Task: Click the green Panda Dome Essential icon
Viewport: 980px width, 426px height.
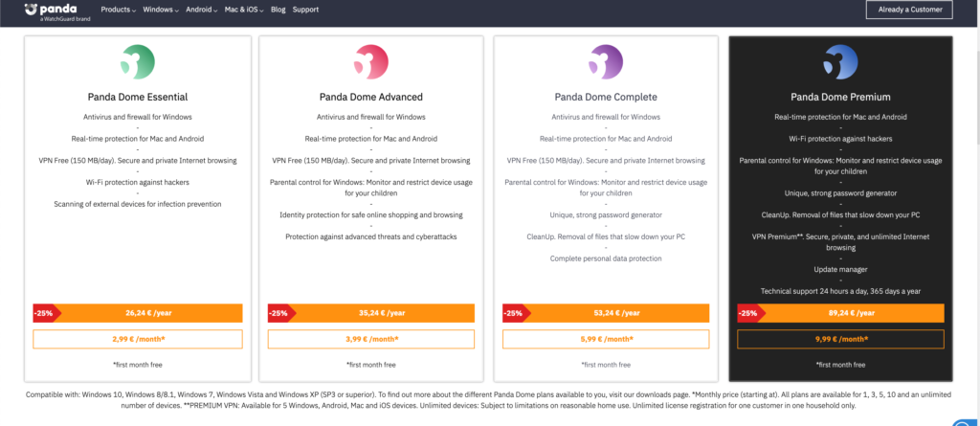Action: [x=138, y=63]
